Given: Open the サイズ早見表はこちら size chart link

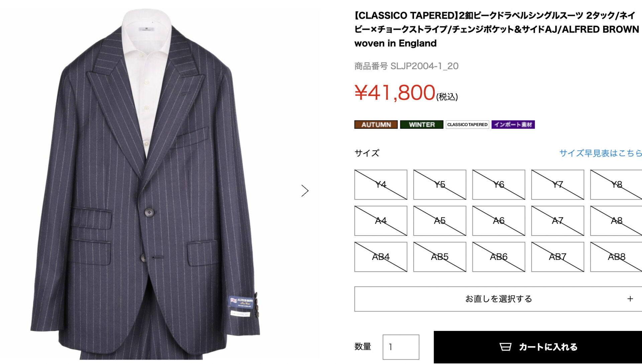Looking at the screenshot, I should click(601, 153).
